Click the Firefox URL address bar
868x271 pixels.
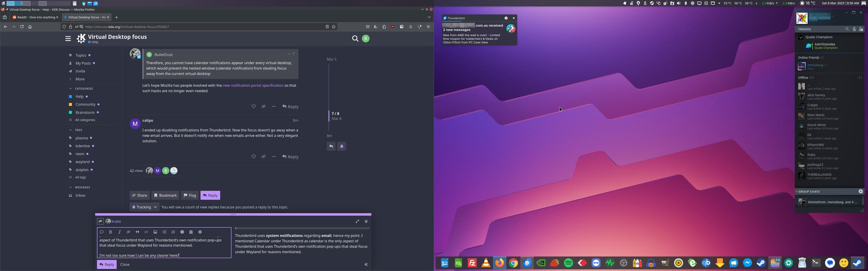click(x=199, y=27)
